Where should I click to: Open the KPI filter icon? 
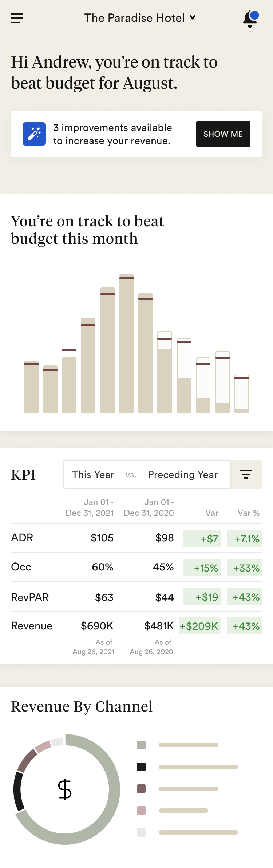(246, 474)
